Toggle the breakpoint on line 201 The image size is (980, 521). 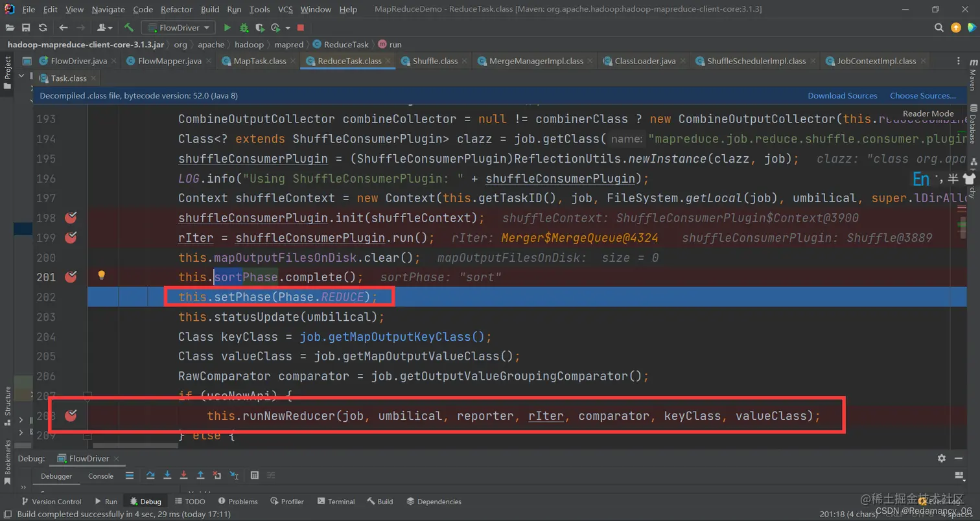71,277
